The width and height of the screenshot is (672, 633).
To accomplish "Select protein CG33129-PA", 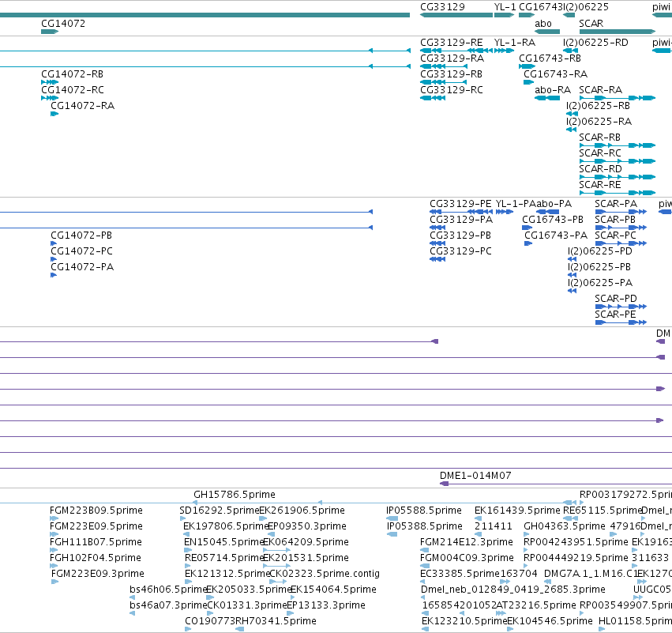I will coord(461,220).
